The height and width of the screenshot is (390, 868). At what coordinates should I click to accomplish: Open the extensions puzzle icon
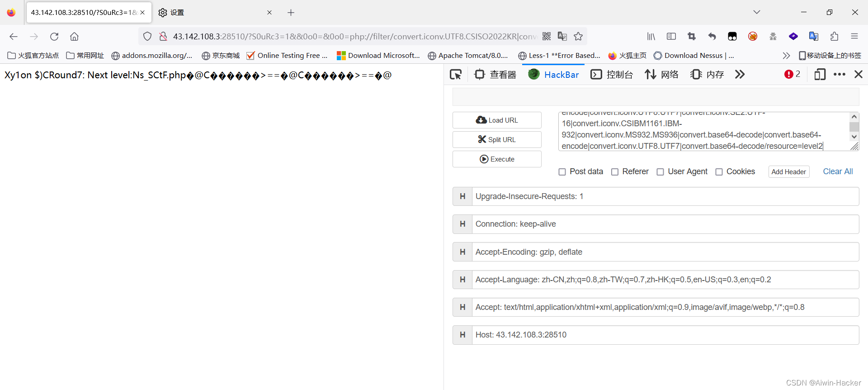pos(834,37)
